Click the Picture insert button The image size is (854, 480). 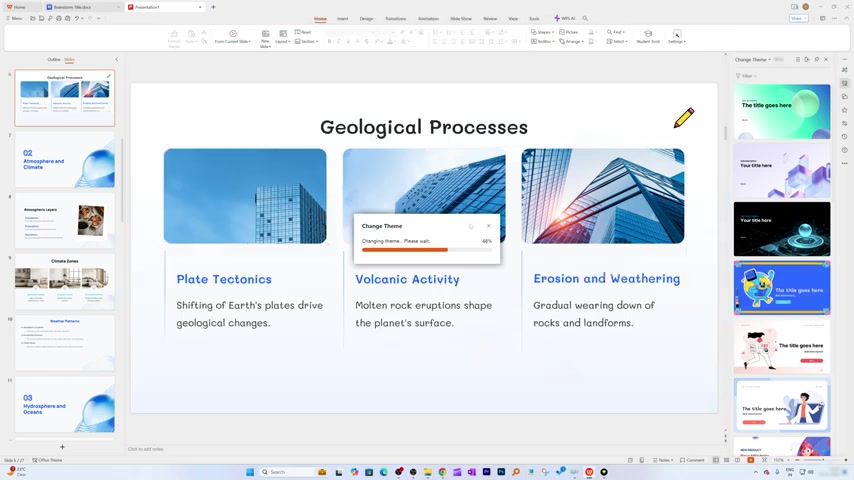569,32
